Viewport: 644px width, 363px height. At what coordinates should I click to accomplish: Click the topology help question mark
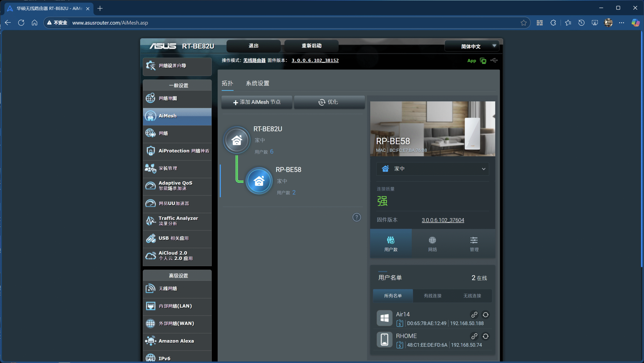click(356, 217)
